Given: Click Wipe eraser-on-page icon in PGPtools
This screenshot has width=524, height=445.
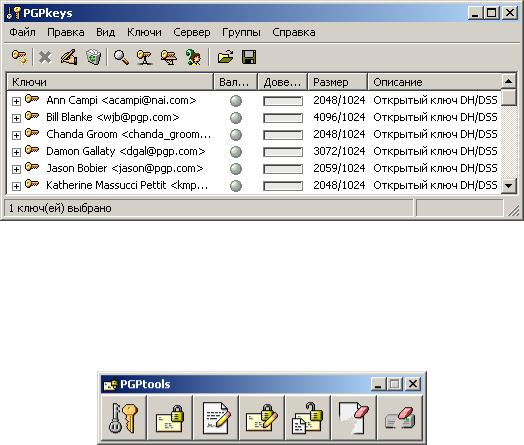Looking at the screenshot, I should coord(354,418).
